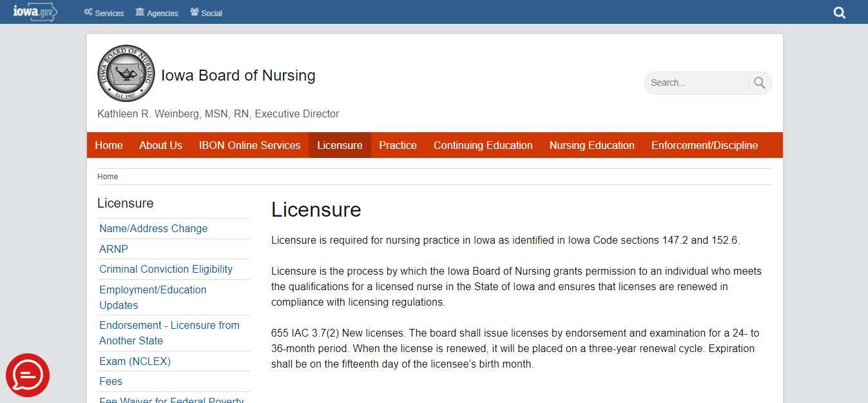Select the Licensure navigation tab
Image resolution: width=868 pixels, height=403 pixels.
coord(340,145)
